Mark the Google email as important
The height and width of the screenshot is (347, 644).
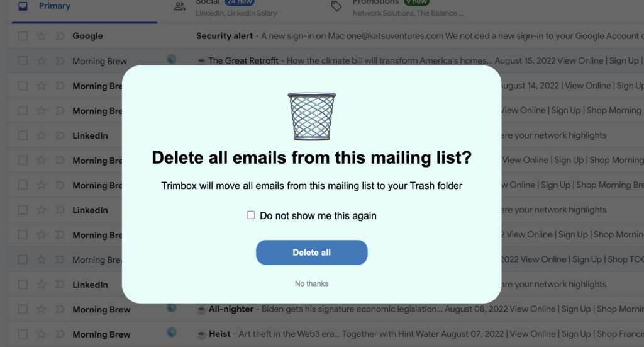point(60,36)
